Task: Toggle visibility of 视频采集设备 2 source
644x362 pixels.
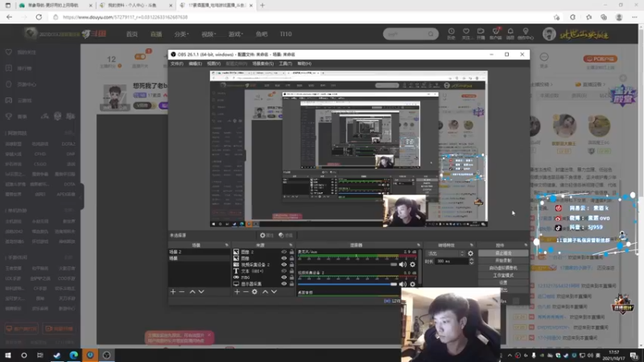Action: [284, 265]
